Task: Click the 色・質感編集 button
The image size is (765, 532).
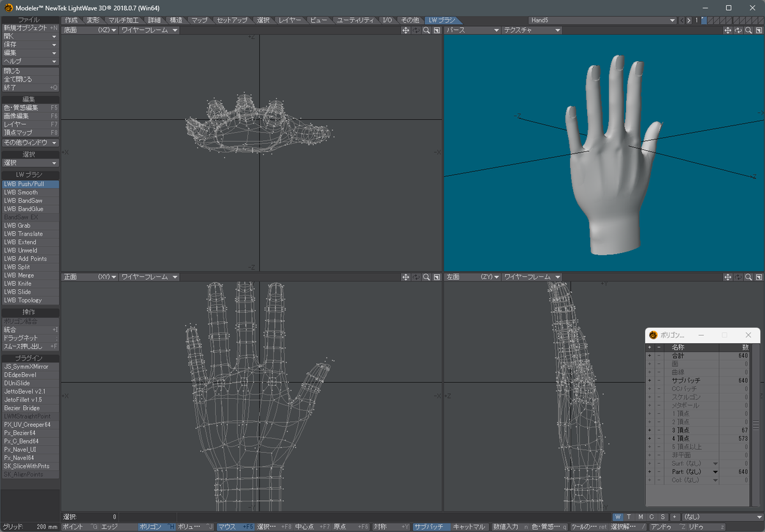Action: 30,108
